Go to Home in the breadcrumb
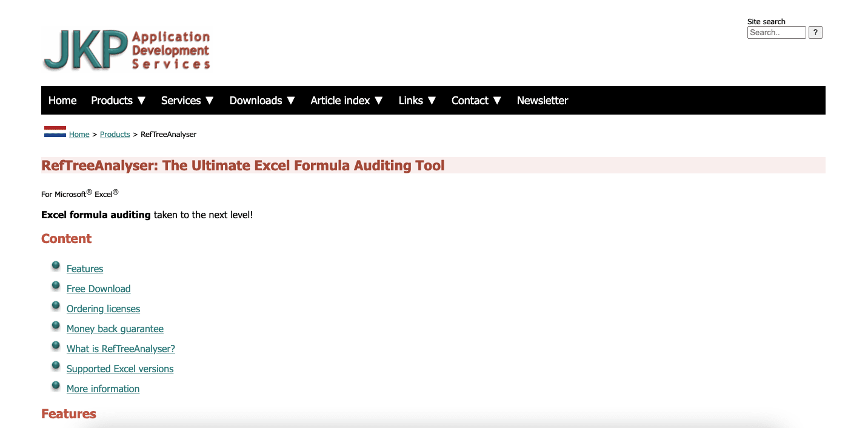This screenshot has width=868, height=428. (79, 135)
